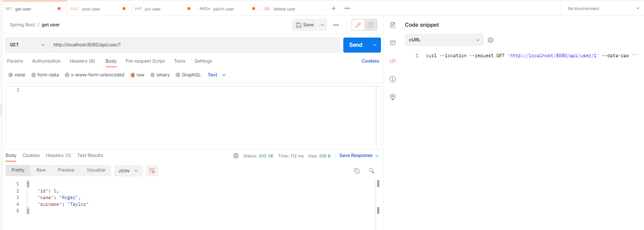Expand the Save options dropdown arrow

point(322,25)
